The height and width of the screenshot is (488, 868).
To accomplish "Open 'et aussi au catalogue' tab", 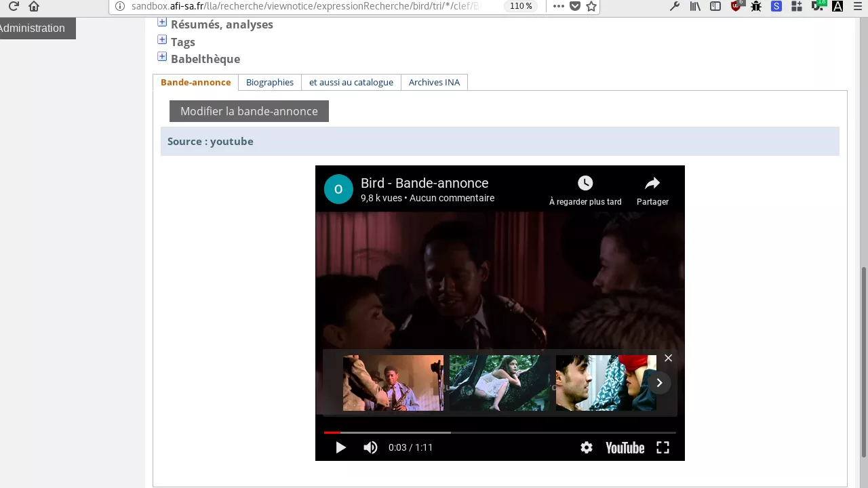I will pos(351,82).
